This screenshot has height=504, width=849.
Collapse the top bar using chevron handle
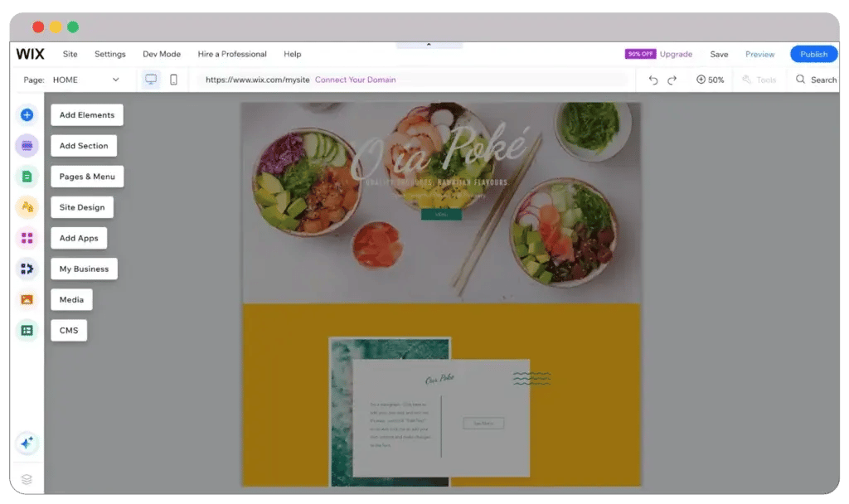[429, 45]
